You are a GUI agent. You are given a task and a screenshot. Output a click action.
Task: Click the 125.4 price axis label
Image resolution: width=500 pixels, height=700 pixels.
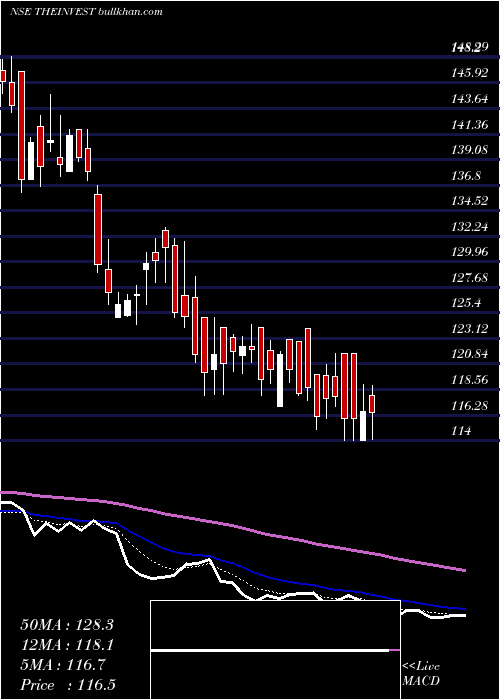click(468, 304)
